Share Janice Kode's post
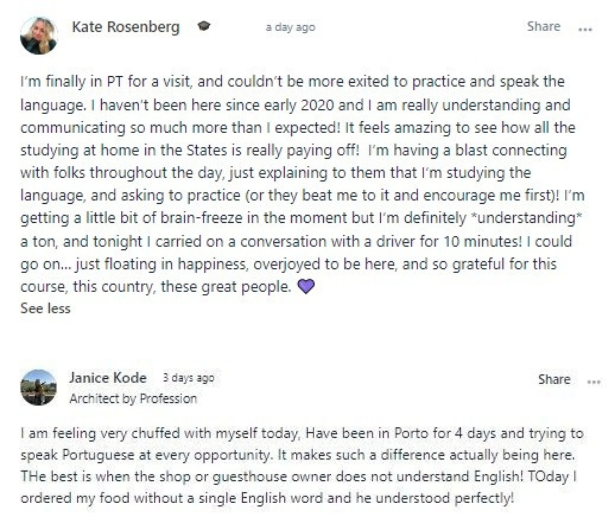The height and width of the screenshot is (526, 615). [554, 380]
